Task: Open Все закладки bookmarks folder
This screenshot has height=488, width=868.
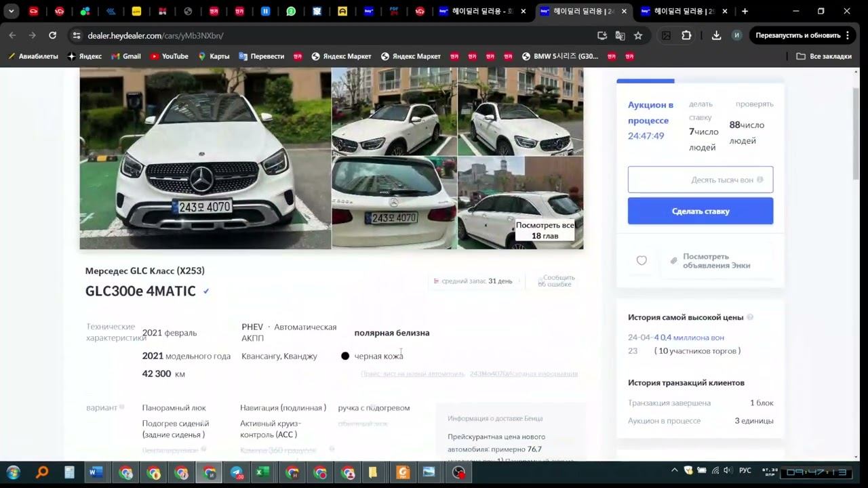Action: (x=824, y=56)
